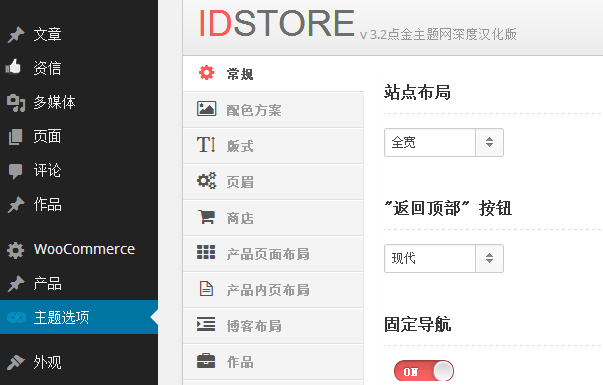
Task: Click the document icon beside 产品内页布局
Action: [206, 288]
